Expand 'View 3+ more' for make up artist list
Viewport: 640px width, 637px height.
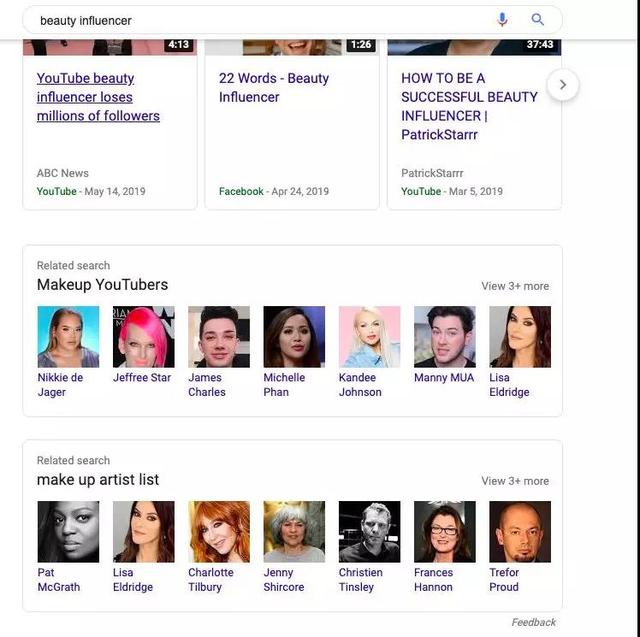point(515,481)
